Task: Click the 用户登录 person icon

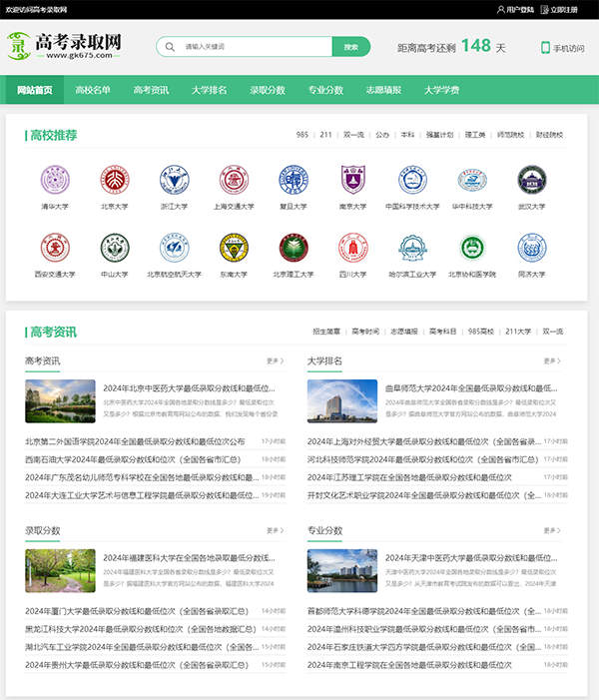Action: (501, 9)
